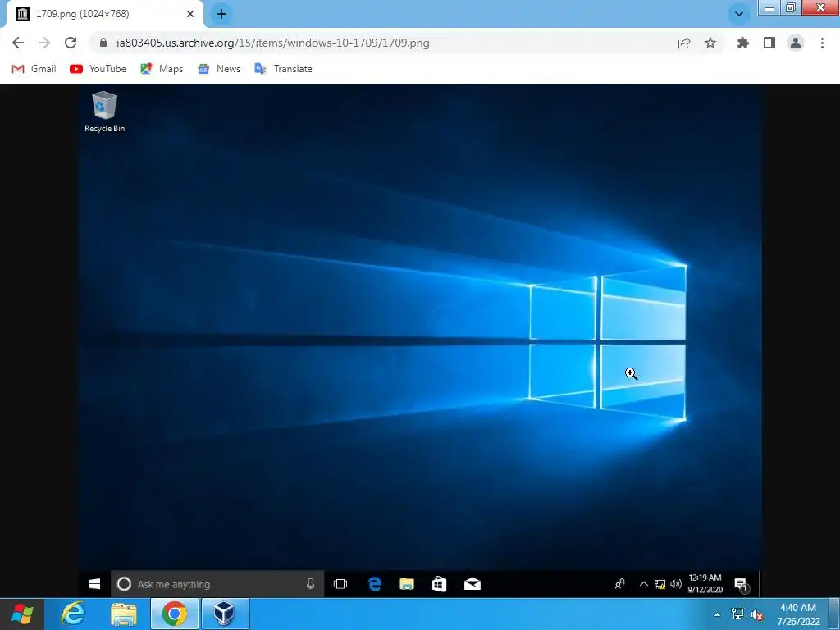Click the muted speaker tray icon

coord(757,614)
